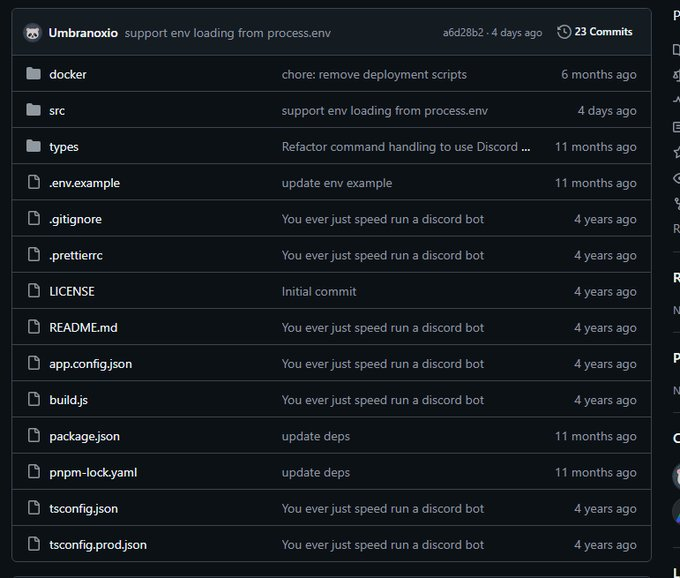Open the .prettierrc file
Viewport: 680px width, 578px height.
tap(76, 255)
